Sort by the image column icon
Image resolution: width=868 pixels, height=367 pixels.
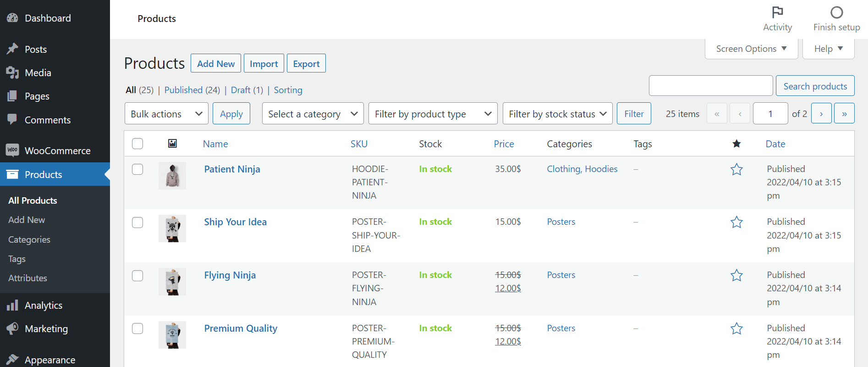coord(172,144)
